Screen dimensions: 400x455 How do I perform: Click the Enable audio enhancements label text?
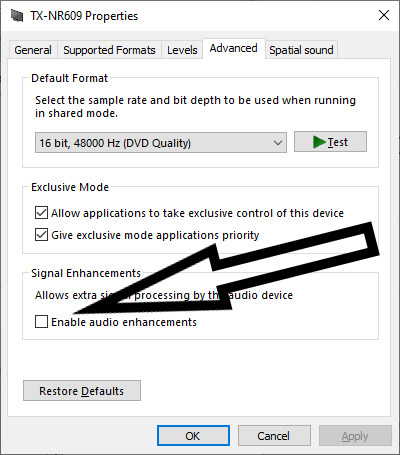(x=124, y=322)
